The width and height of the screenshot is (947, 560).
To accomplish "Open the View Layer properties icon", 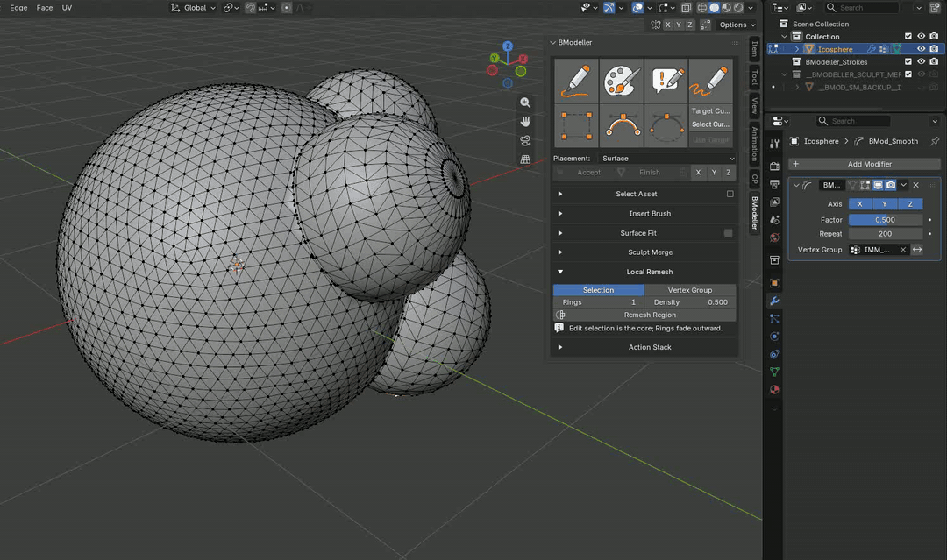I will 774,202.
